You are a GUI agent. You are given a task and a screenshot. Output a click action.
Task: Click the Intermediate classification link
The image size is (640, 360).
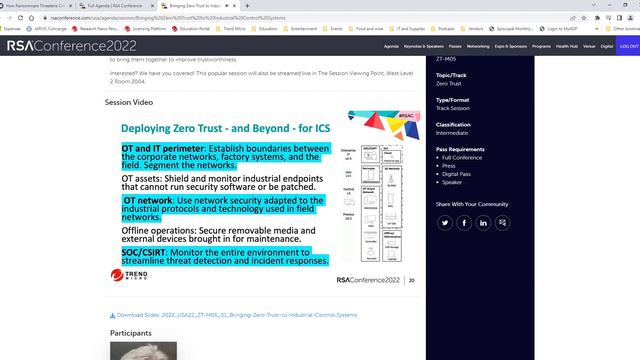451,133
